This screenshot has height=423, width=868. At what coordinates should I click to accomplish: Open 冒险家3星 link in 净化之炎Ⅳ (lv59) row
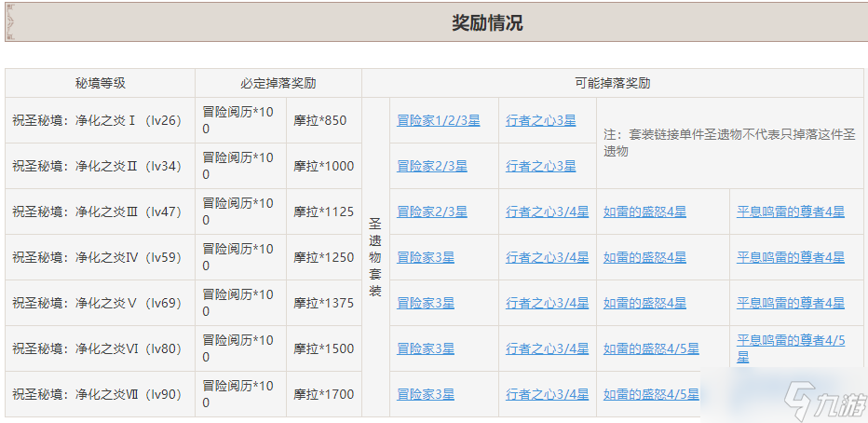click(x=426, y=257)
